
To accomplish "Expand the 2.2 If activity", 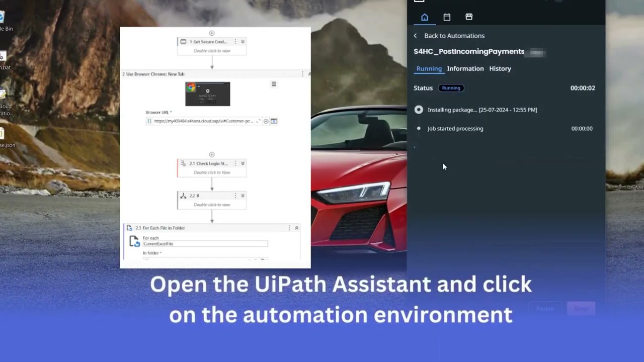I will pyautogui.click(x=243, y=196).
